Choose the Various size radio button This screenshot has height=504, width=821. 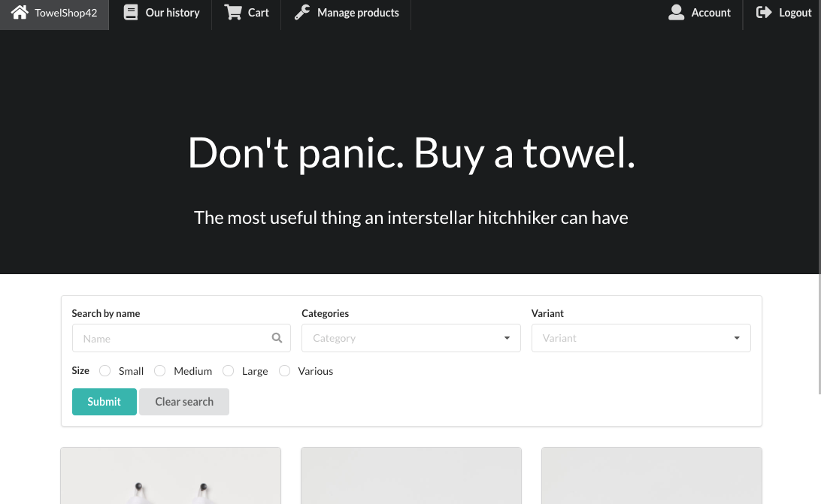coord(285,370)
